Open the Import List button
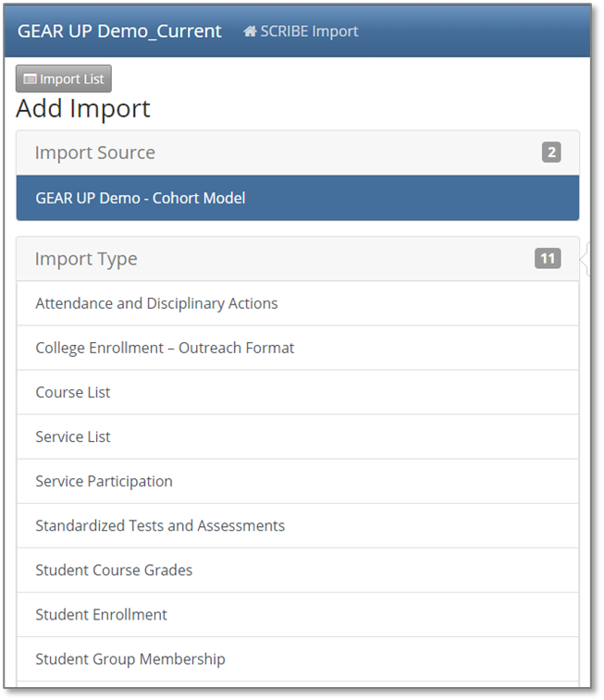This screenshot has height=700, width=604. pyautogui.click(x=64, y=80)
